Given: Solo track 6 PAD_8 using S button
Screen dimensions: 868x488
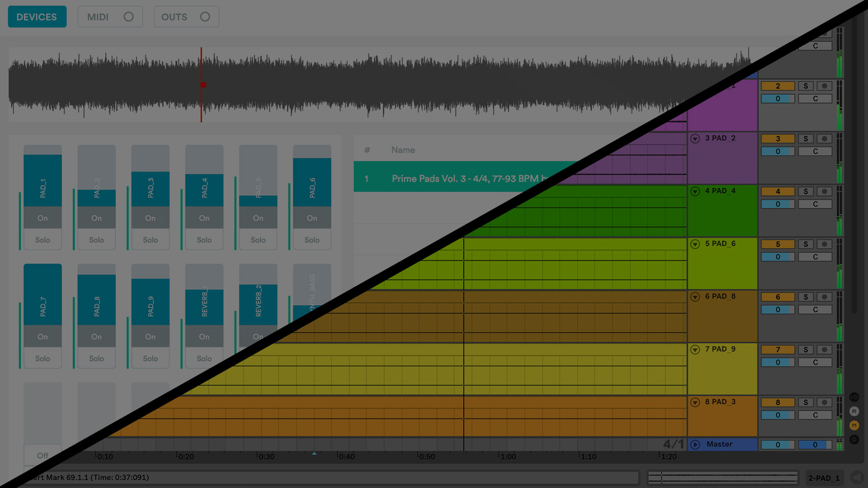Looking at the screenshot, I should click(x=806, y=297).
